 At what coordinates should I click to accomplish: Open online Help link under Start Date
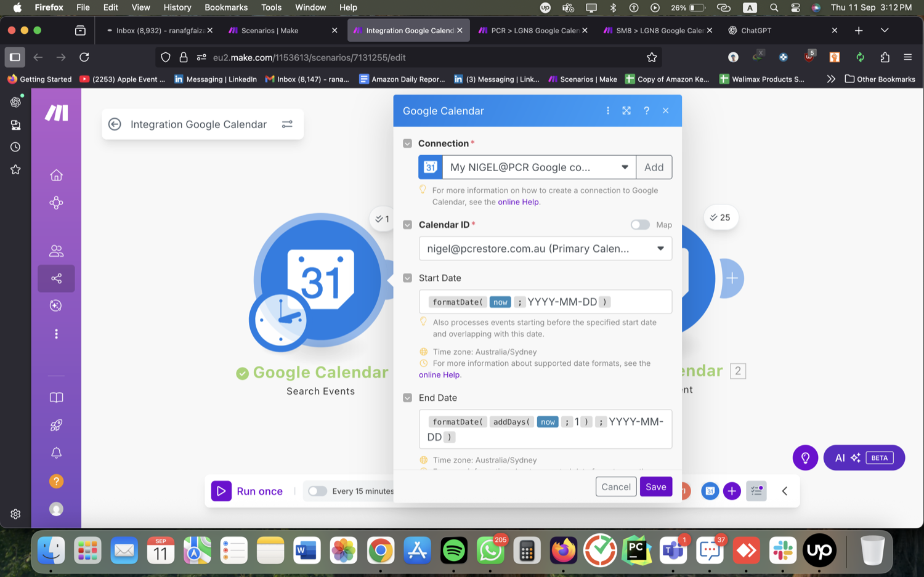439,375
